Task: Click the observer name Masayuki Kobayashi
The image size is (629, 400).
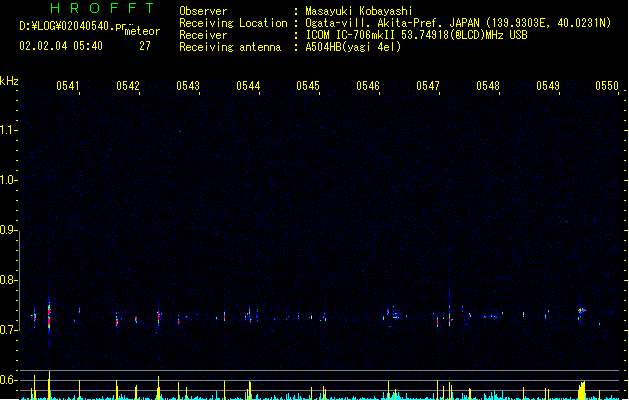Action: tap(359, 11)
